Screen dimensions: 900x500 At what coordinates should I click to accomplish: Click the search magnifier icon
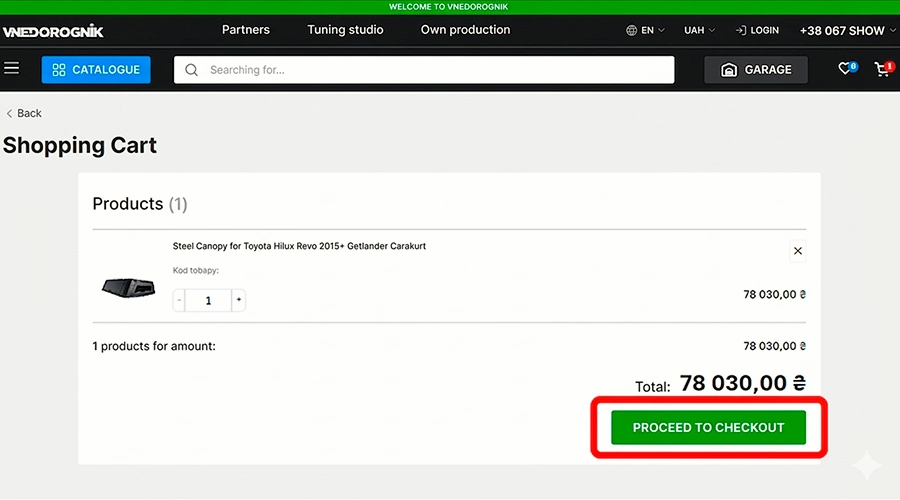(x=191, y=70)
